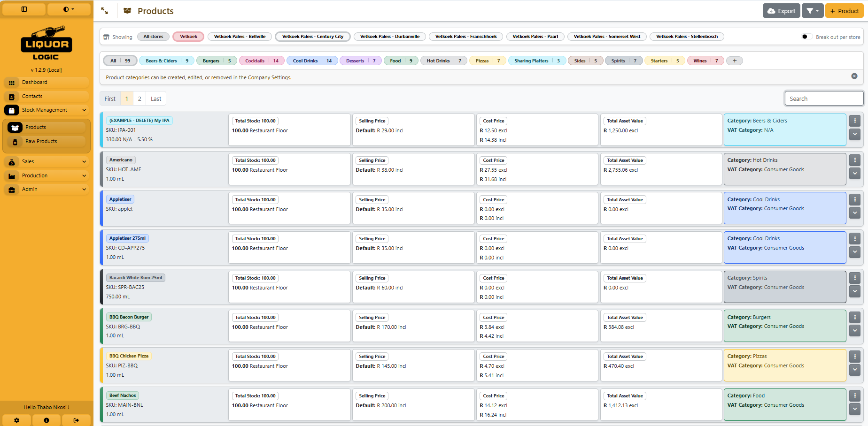The image size is (868, 426).
Task: Dismiss the product categories info notice
Action: (854, 76)
